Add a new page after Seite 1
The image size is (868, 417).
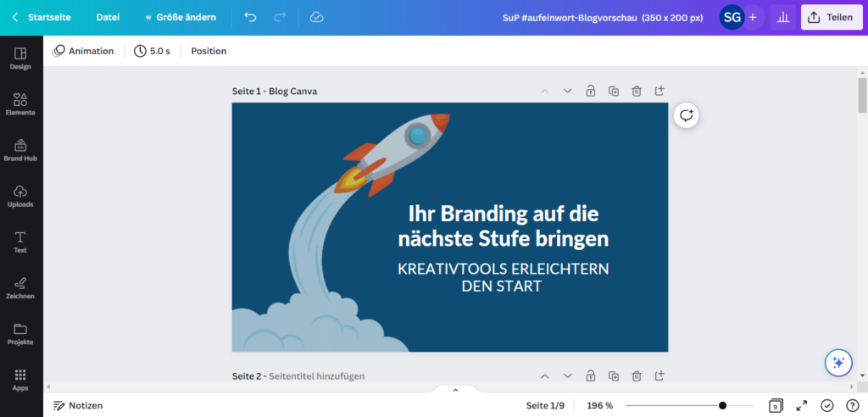click(x=659, y=91)
